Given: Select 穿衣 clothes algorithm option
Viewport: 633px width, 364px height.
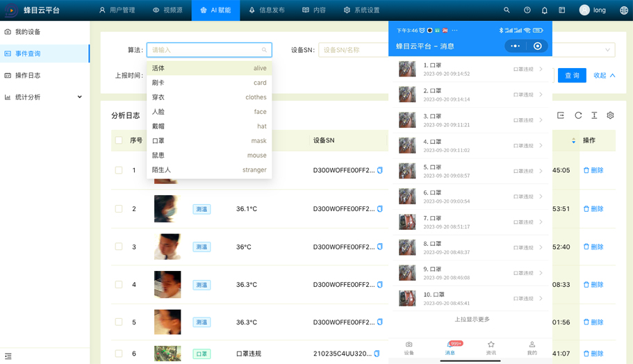Looking at the screenshot, I should (x=209, y=97).
